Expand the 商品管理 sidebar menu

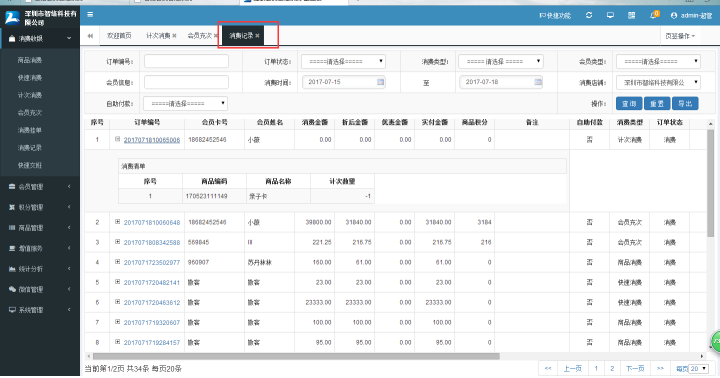(40, 228)
